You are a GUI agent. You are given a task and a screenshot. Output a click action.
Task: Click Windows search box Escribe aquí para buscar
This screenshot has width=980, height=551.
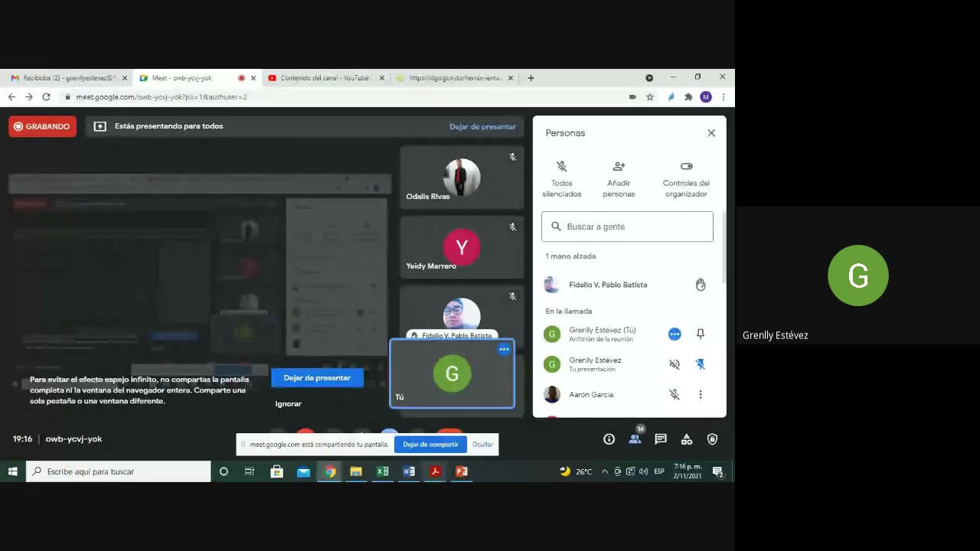(119, 471)
